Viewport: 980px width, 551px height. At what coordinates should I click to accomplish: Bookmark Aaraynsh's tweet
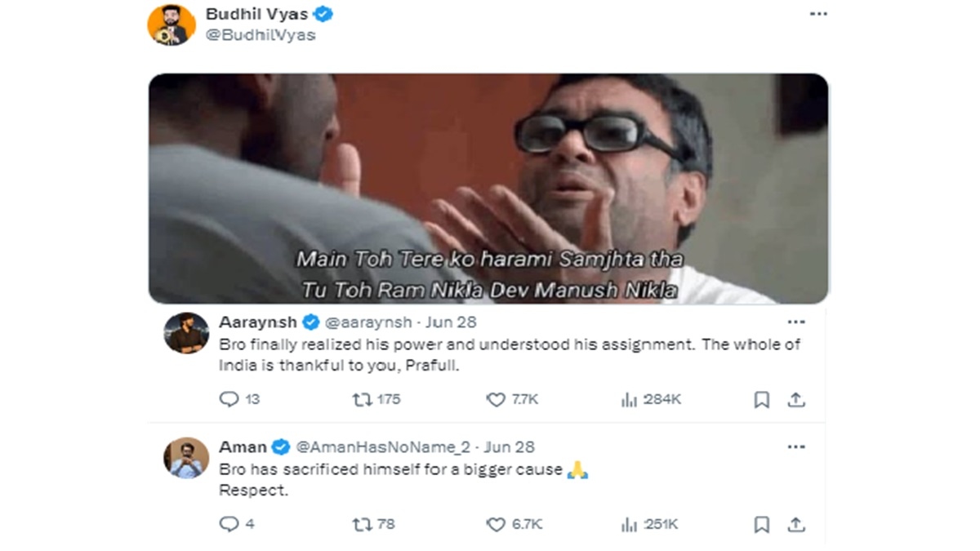761,399
